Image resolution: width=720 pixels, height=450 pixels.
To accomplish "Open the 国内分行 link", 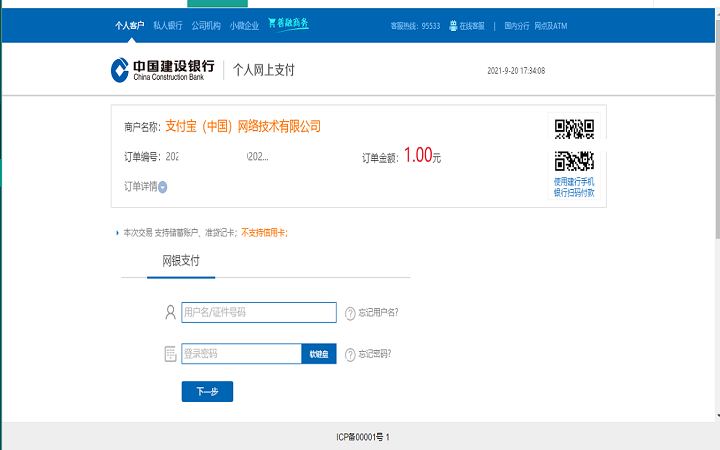I will [517, 26].
